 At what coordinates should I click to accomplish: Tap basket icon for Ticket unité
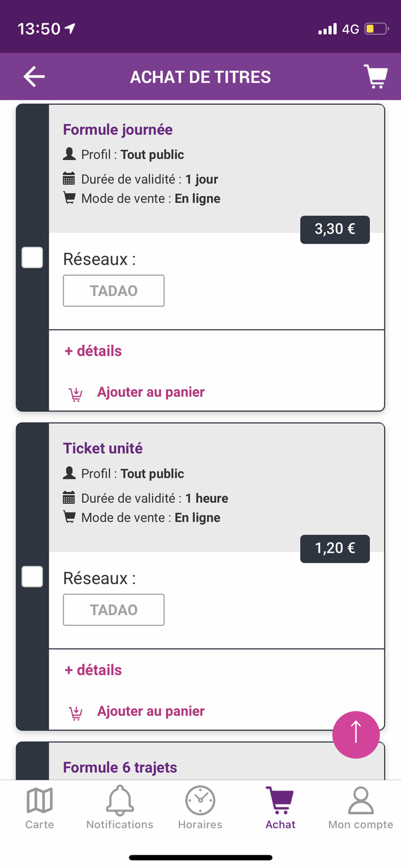[x=76, y=713]
